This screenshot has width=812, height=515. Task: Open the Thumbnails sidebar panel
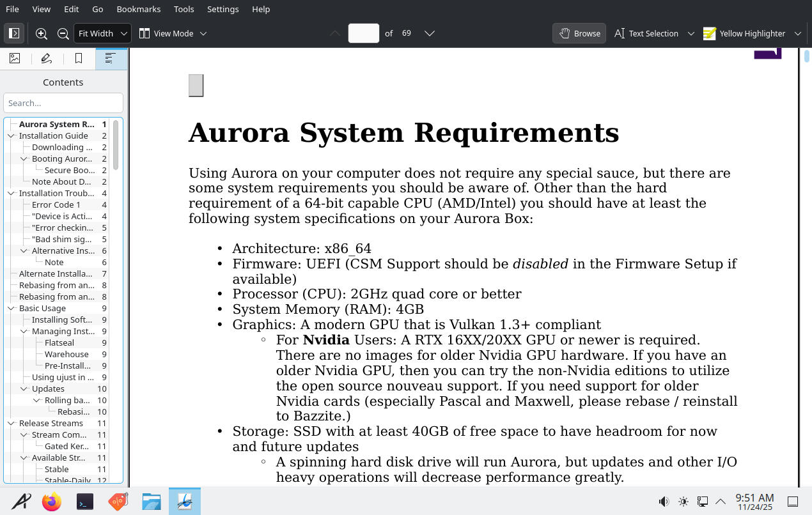click(x=15, y=58)
